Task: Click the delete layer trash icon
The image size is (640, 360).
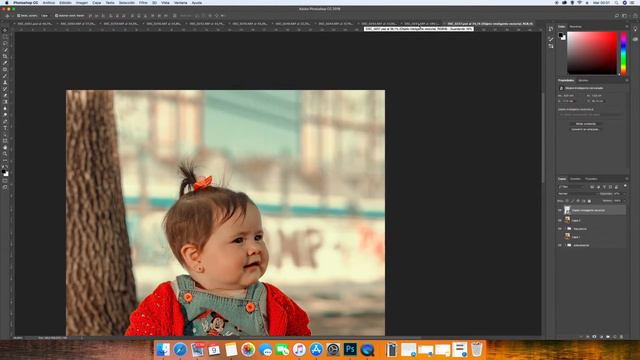Action: [622, 337]
